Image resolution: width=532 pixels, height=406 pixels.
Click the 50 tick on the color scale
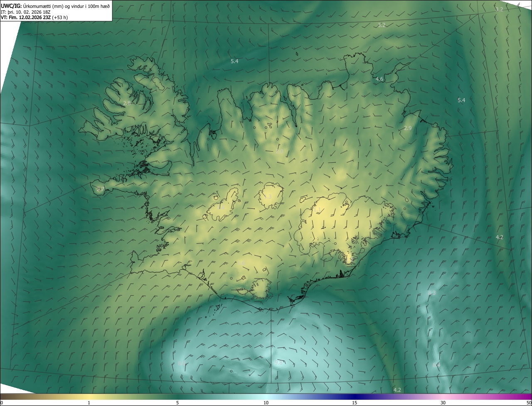(x=529, y=403)
